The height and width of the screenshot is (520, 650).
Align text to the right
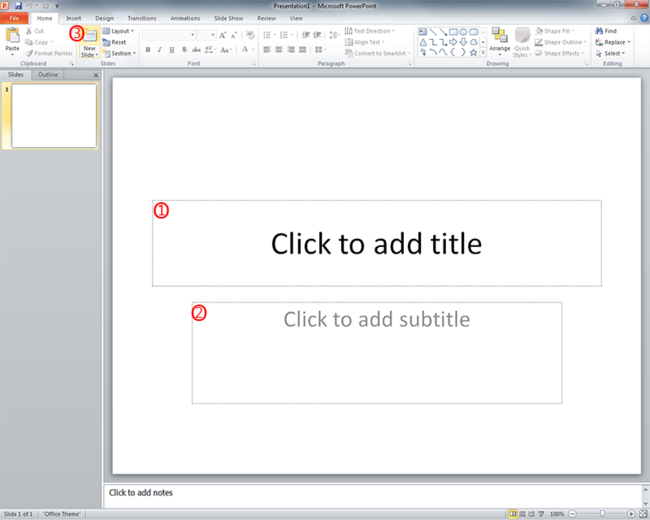(291, 50)
